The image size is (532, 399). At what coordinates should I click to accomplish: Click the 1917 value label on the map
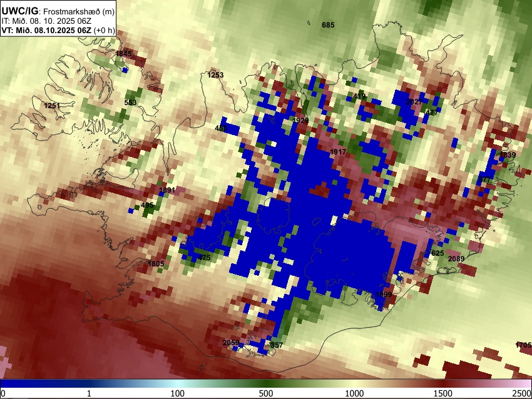338,152
